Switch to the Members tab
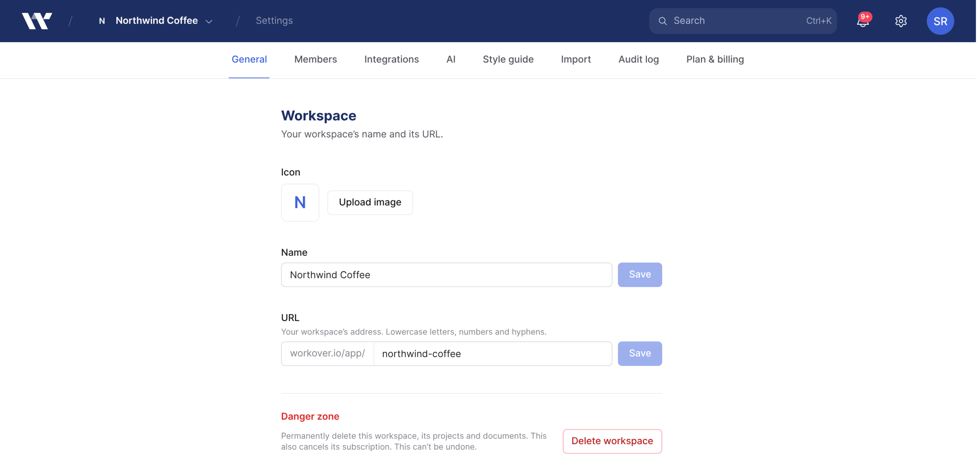The width and height of the screenshot is (980, 470). (315, 59)
